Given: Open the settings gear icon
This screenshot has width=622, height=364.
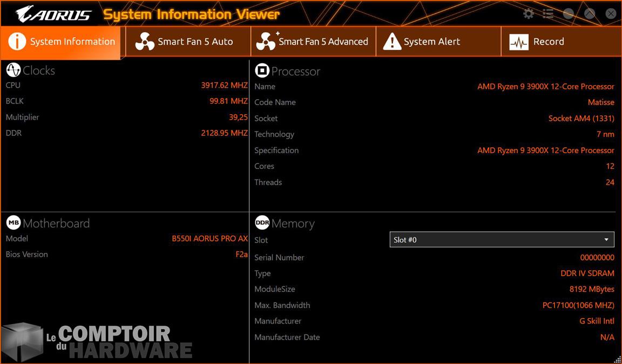Looking at the screenshot, I should (x=529, y=14).
